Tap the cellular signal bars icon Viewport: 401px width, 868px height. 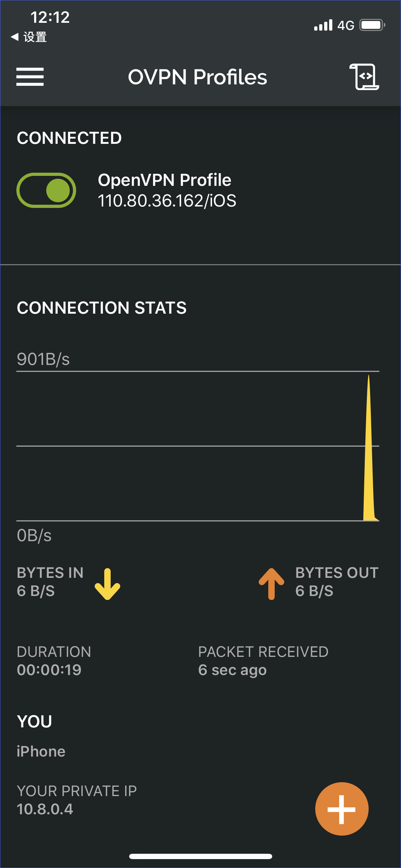tap(323, 25)
